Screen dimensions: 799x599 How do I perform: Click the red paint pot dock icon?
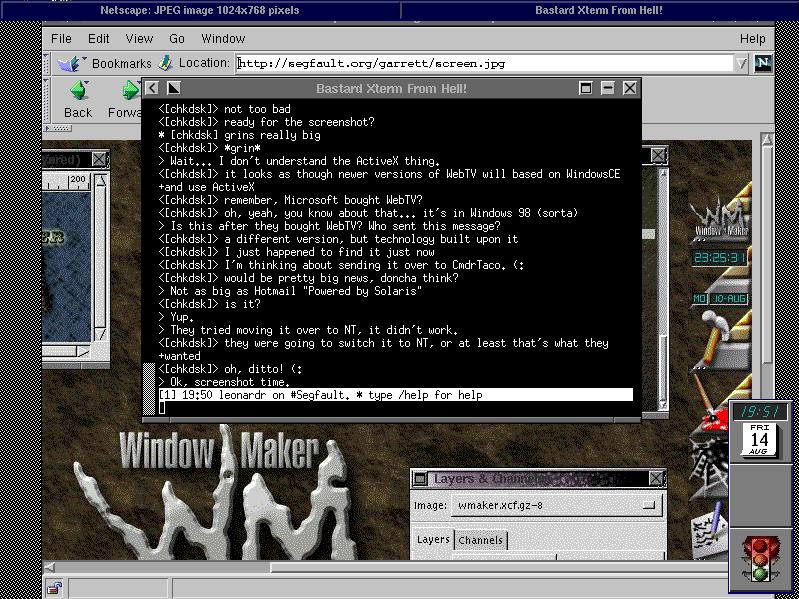point(713,405)
